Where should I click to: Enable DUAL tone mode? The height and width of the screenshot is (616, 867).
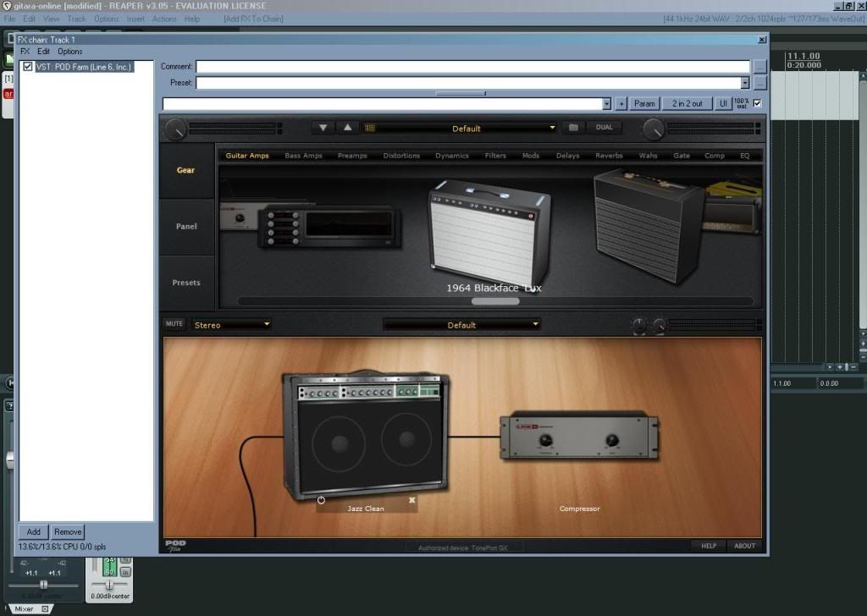point(604,128)
